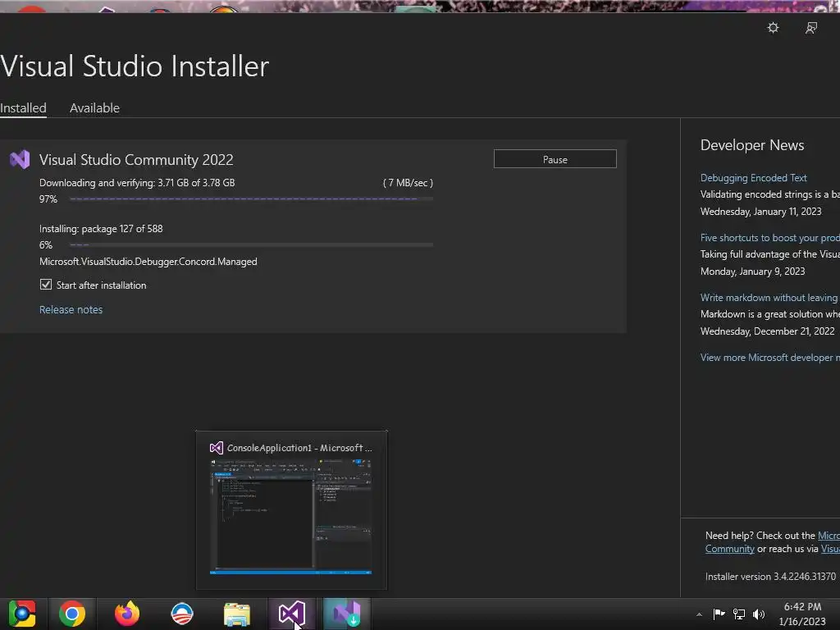This screenshot has width=840, height=630.
Task: Switch to the Available tab
Action: click(x=95, y=107)
